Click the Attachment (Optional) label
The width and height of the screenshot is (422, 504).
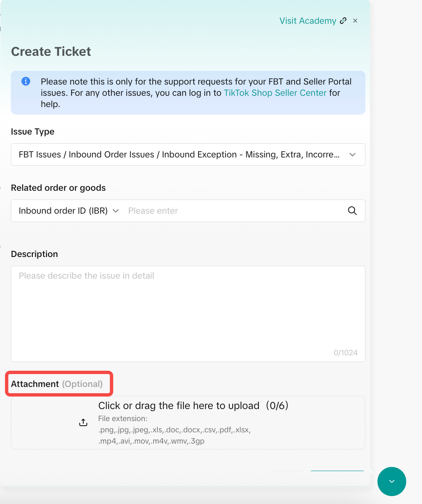point(57,384)
